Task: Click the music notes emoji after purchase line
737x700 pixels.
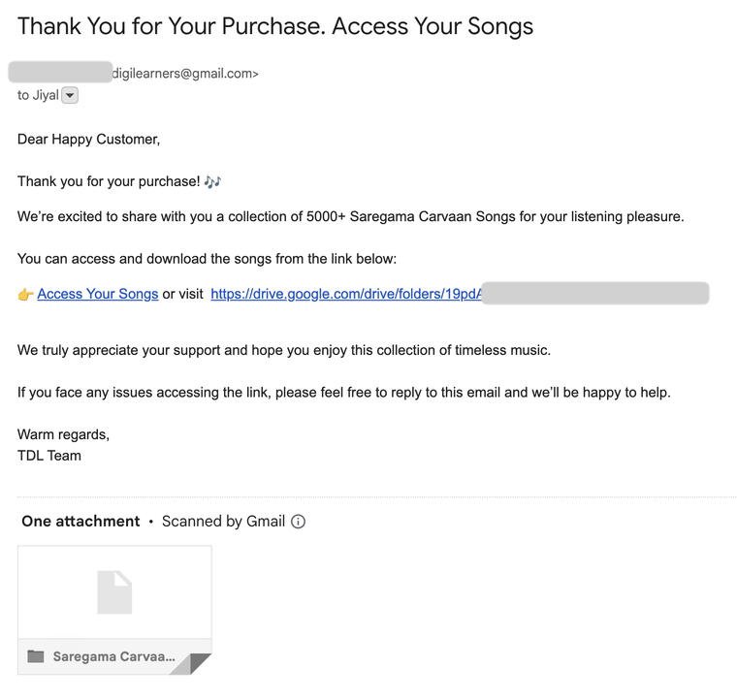Action: pyautogui.click(x=213, y=181)
